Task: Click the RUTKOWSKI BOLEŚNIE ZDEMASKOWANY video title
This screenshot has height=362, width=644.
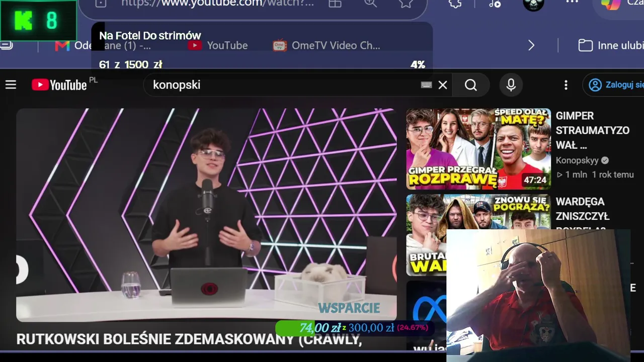Action: click(189, 339)
